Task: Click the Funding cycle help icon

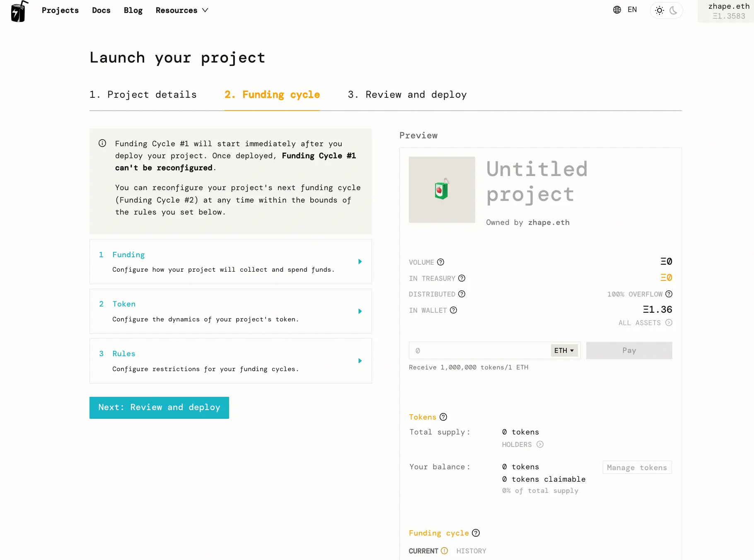Action: 476,533
